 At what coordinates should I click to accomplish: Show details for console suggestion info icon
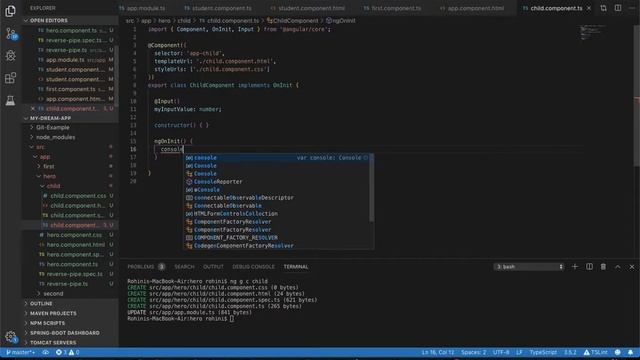coord(366,158)
